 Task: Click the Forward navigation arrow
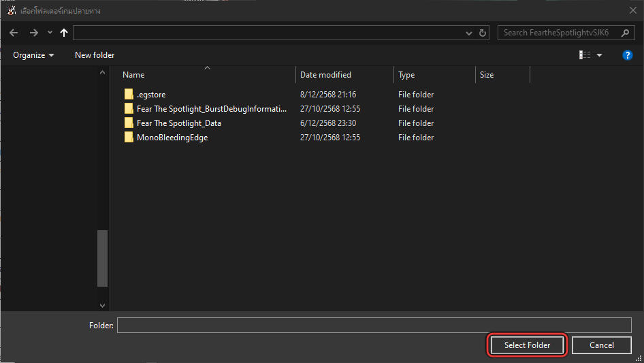(33, 33)
